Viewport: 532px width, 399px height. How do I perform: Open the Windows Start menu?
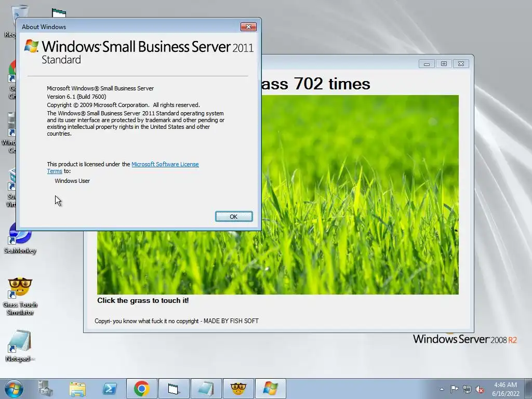tap(14, 389)
